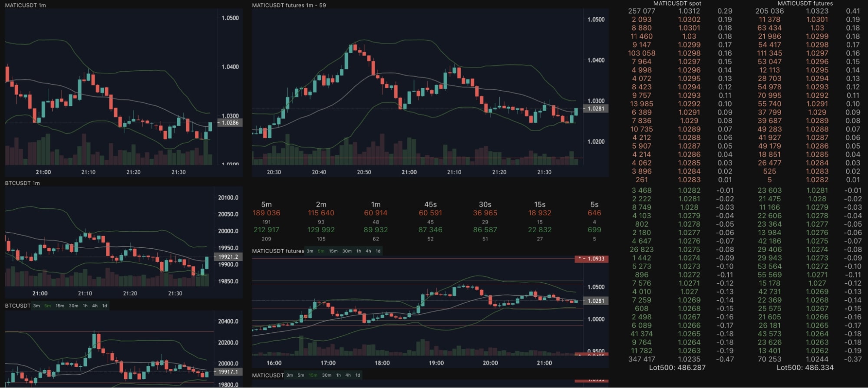
Task: Click spot bid volume 41 374
Action: (641, 334)
